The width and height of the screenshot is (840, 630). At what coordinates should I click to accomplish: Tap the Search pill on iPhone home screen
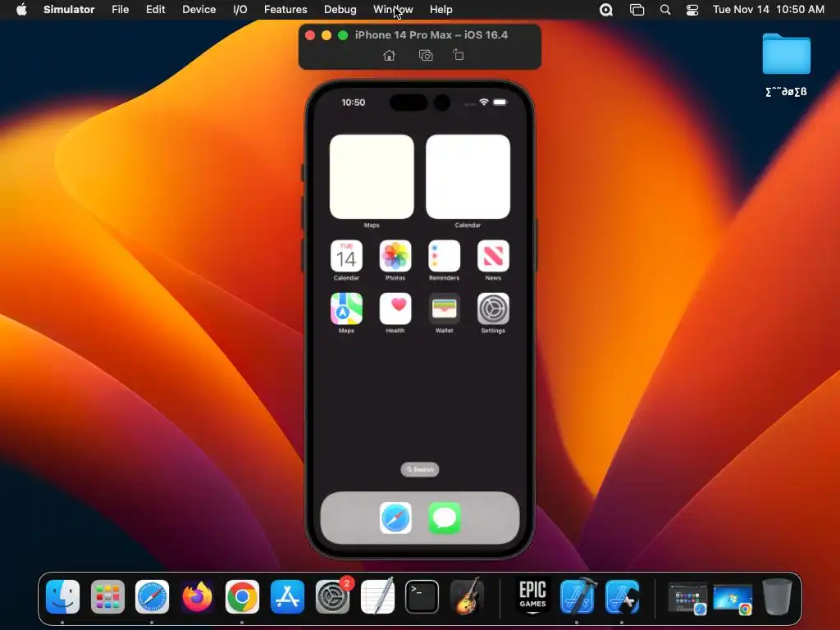pyautogui.click(x=420, y=469)
